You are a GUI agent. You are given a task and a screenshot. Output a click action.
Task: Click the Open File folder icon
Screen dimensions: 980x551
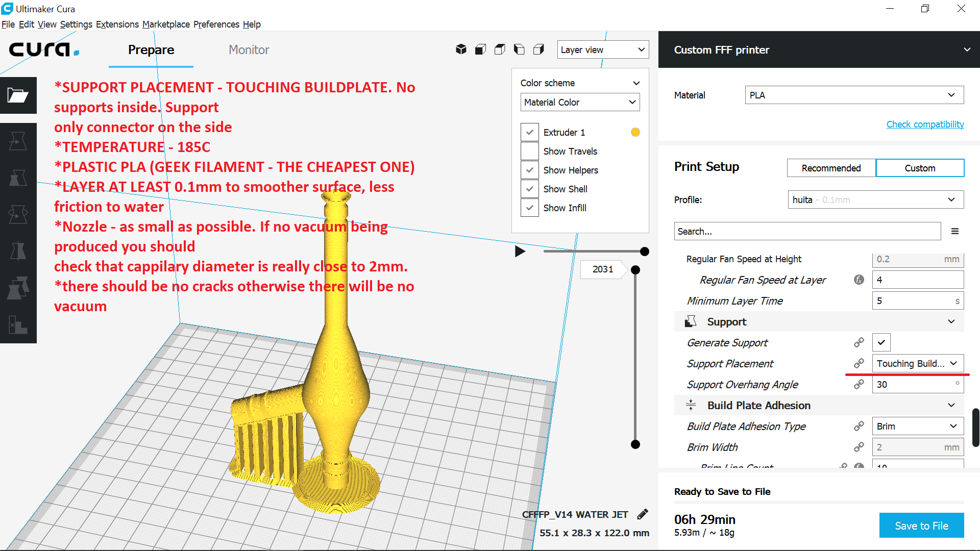[x=18, y=95]
